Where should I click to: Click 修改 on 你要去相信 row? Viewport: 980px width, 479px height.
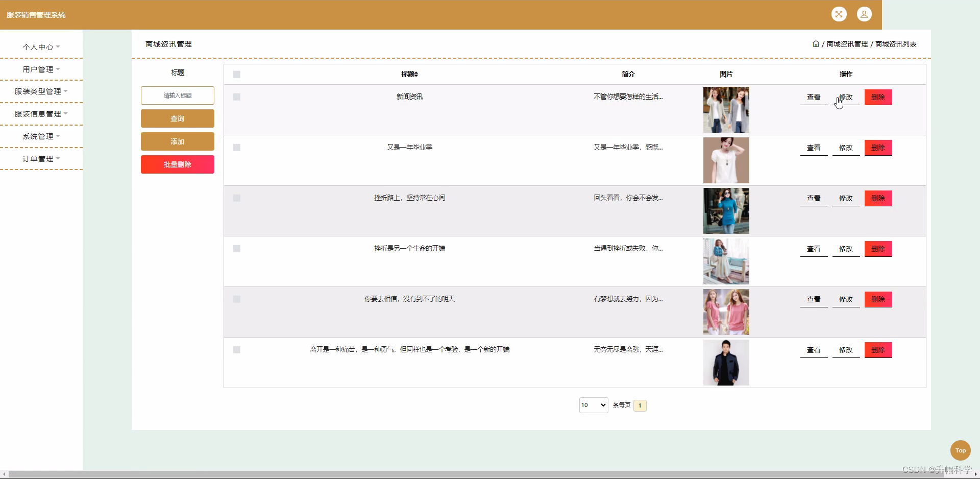846,299
